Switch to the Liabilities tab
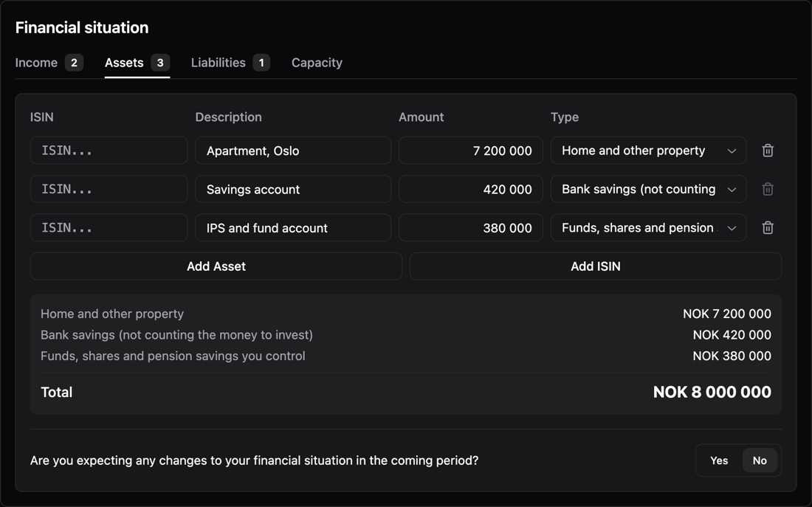The width and height of the screenshot is (812, 507). click(x=230, y=63)
